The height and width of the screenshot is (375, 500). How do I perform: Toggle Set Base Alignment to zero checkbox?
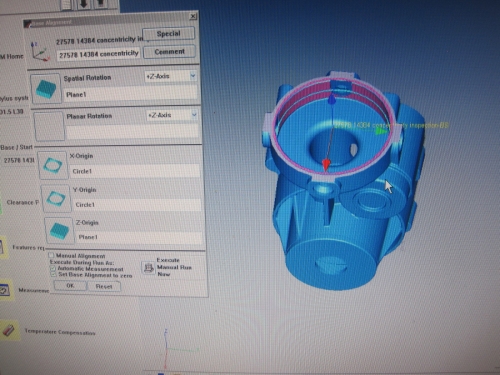(x=53, y=275)
